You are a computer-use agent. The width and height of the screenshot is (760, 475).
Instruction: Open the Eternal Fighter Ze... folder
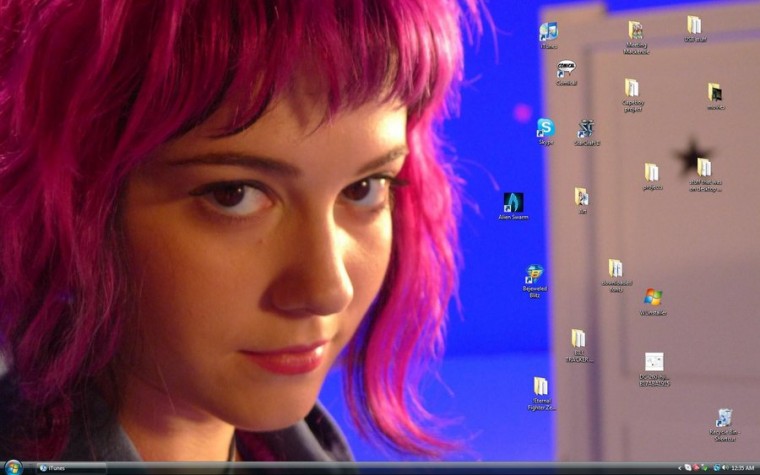pos(541,394)
